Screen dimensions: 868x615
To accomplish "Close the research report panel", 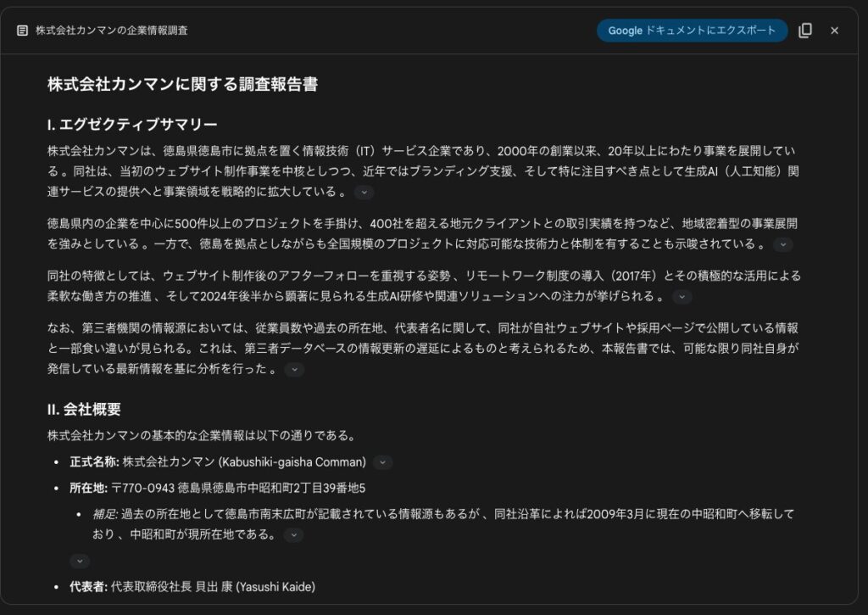I will (x=834, y=31).
